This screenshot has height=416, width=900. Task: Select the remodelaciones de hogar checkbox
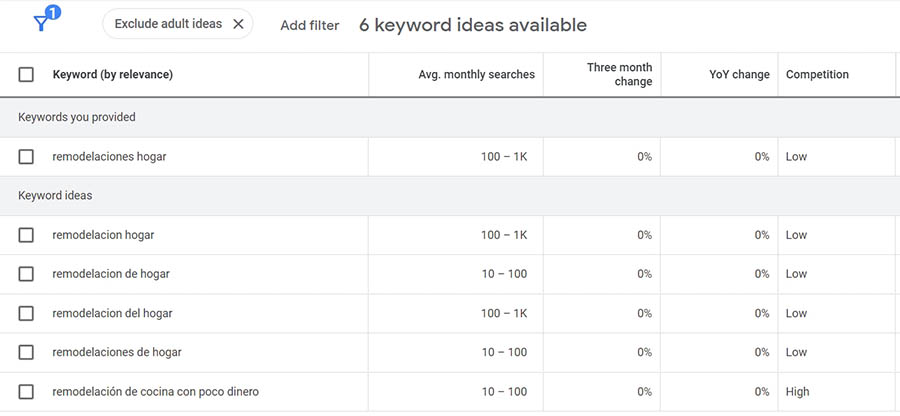(26, 352)
